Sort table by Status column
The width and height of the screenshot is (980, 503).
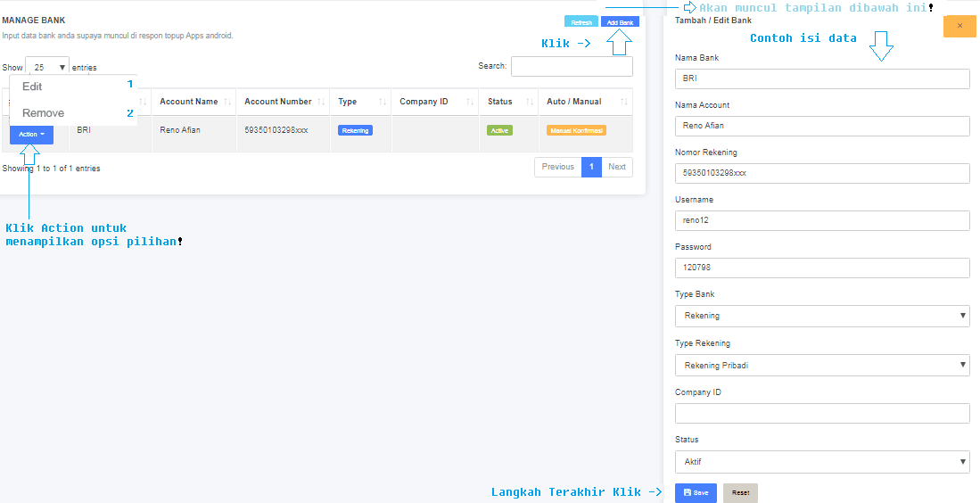click(x=508, y=102)
